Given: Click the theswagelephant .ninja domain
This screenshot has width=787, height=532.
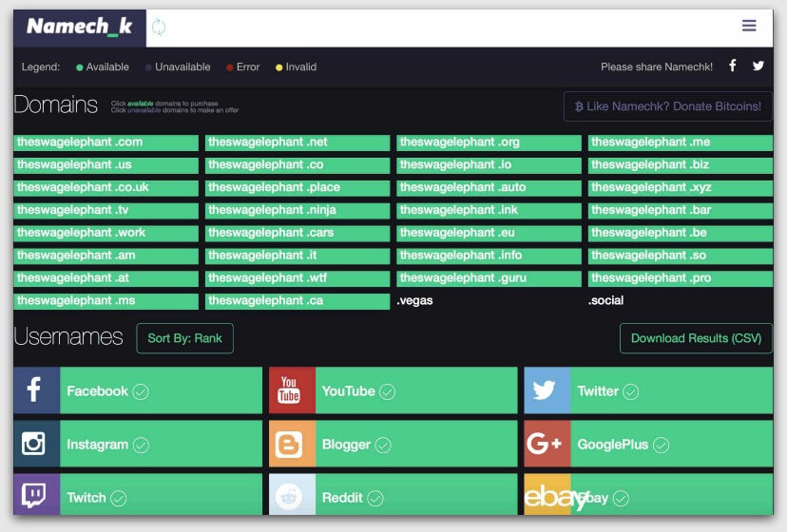Looking at the screenshot, I should [x=298, y=210].
